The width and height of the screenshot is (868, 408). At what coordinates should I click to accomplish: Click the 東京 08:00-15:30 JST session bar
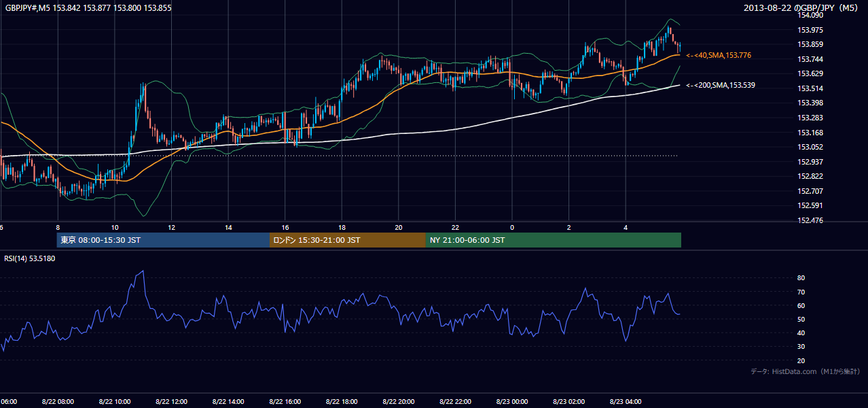click(x=163, y=240)
